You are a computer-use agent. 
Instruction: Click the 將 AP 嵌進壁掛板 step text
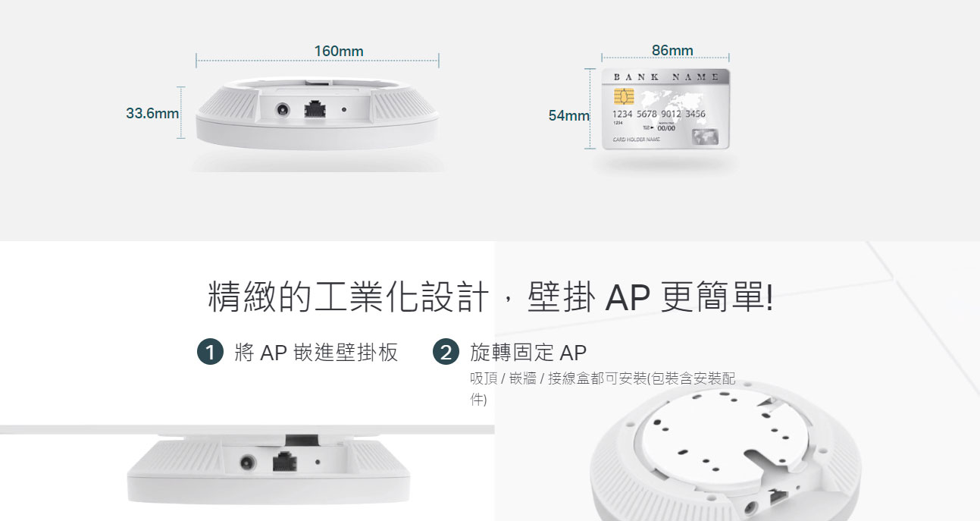[316, 353]
